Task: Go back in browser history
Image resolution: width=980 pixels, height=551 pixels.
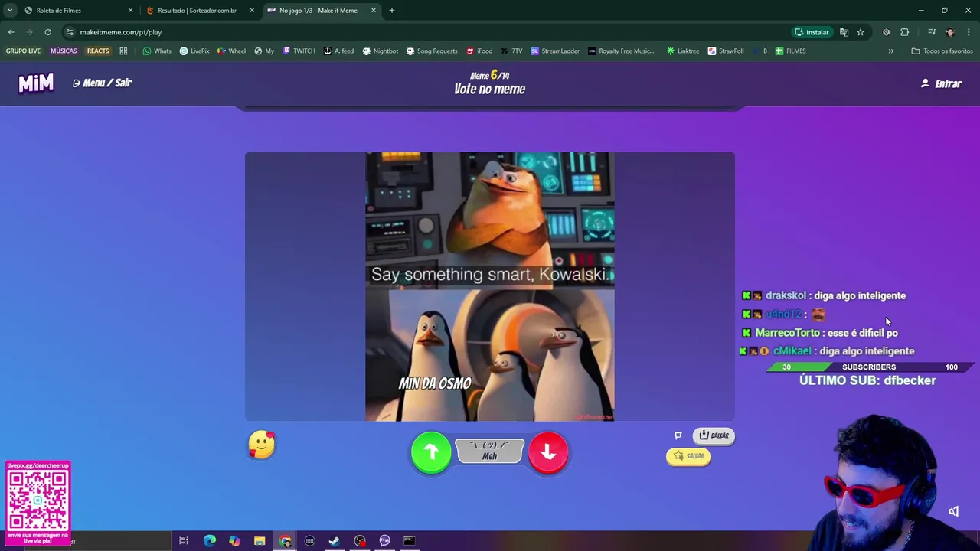Action: click(x=11, y=32)
